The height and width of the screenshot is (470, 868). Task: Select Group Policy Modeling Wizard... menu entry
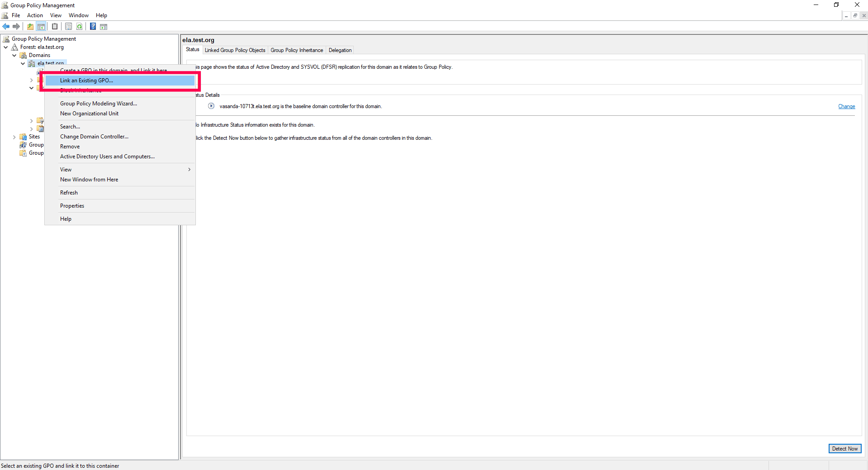(x=120, y=104)
